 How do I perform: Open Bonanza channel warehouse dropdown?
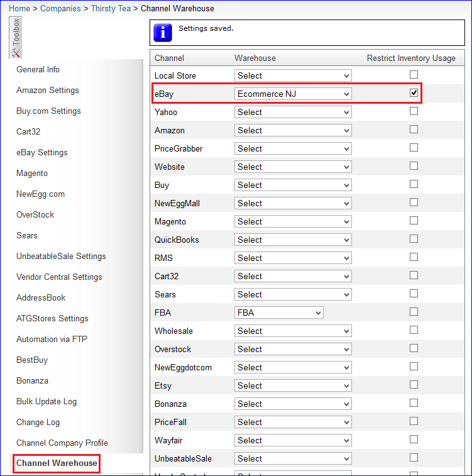click(293, 404)
